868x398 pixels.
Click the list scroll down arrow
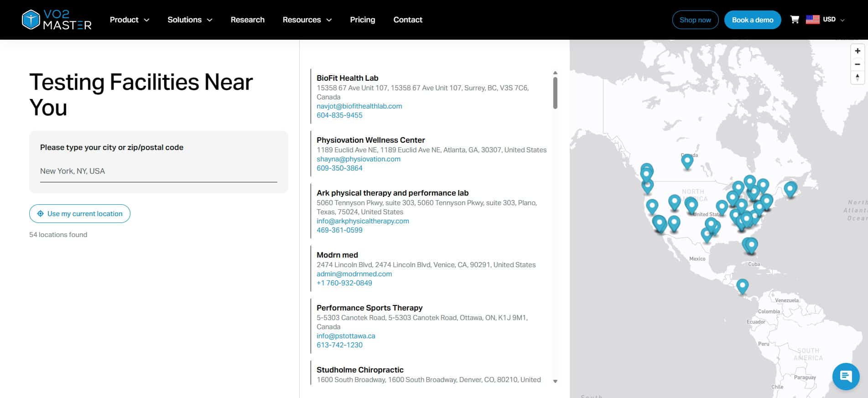tap(555, 381)
